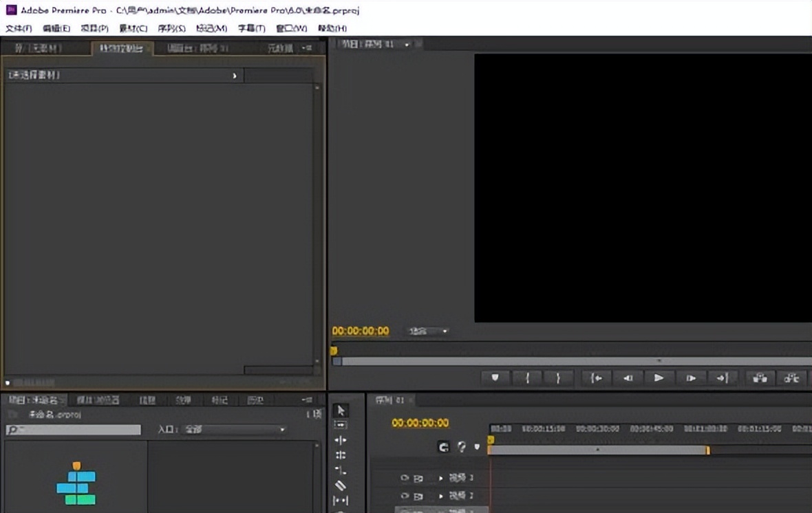
Task: Open the zoom level dropdown under Program monitor
Action: coord(428,331)
